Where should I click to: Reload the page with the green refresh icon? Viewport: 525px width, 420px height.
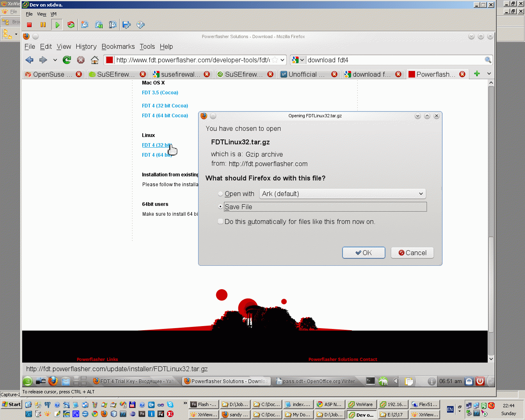(67, 60)
